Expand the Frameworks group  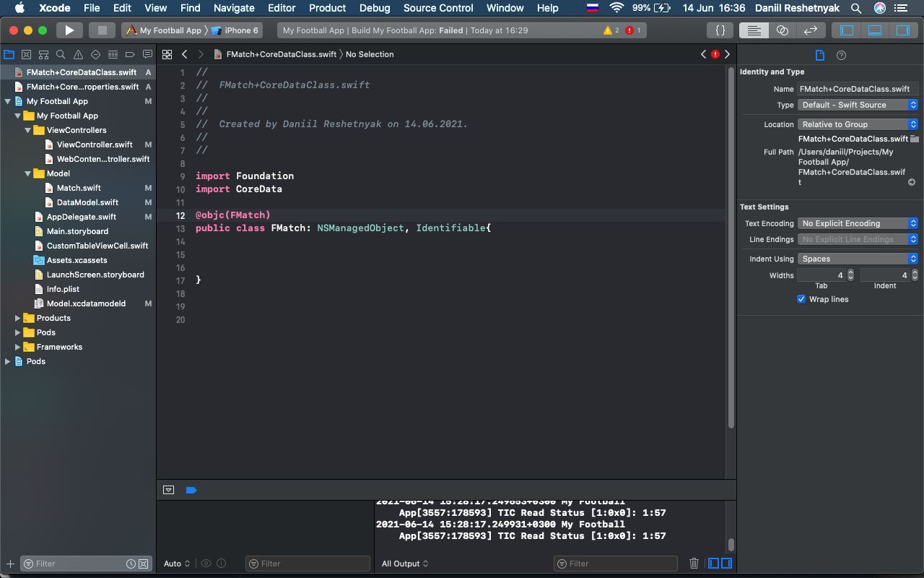(18, 347)
